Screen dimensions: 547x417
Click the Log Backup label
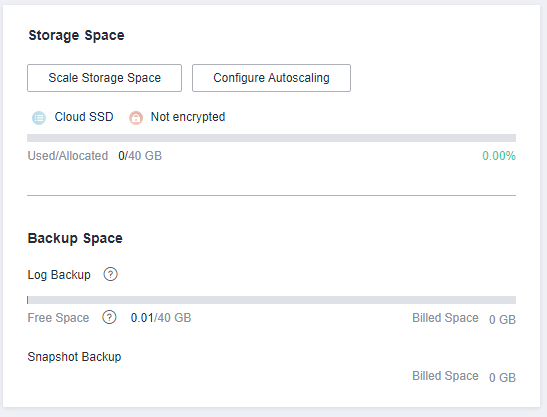pyautogui.click(x=59, y=275)
